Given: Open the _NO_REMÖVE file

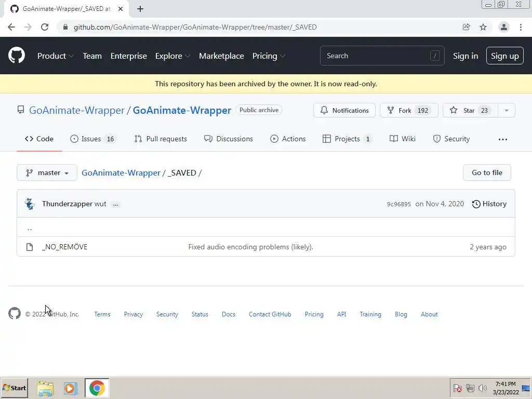Looking at the screenshot, I should coord(65,247).
